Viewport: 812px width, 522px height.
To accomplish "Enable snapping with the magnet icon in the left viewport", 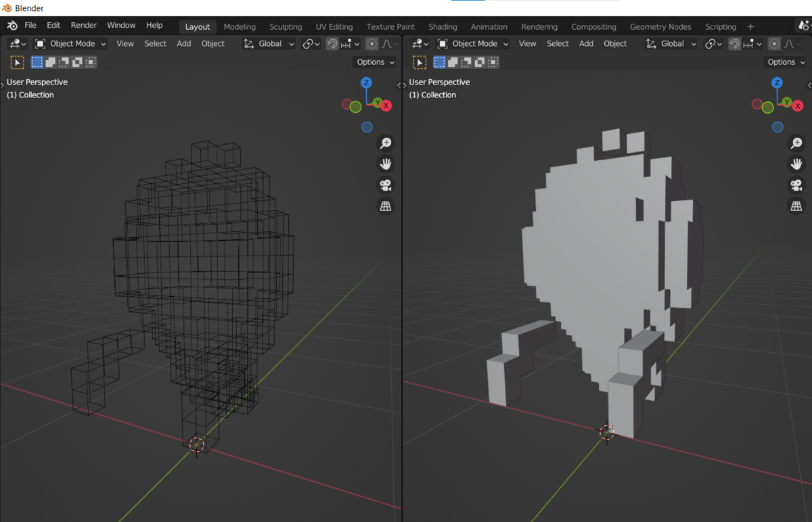I will 332,43.
